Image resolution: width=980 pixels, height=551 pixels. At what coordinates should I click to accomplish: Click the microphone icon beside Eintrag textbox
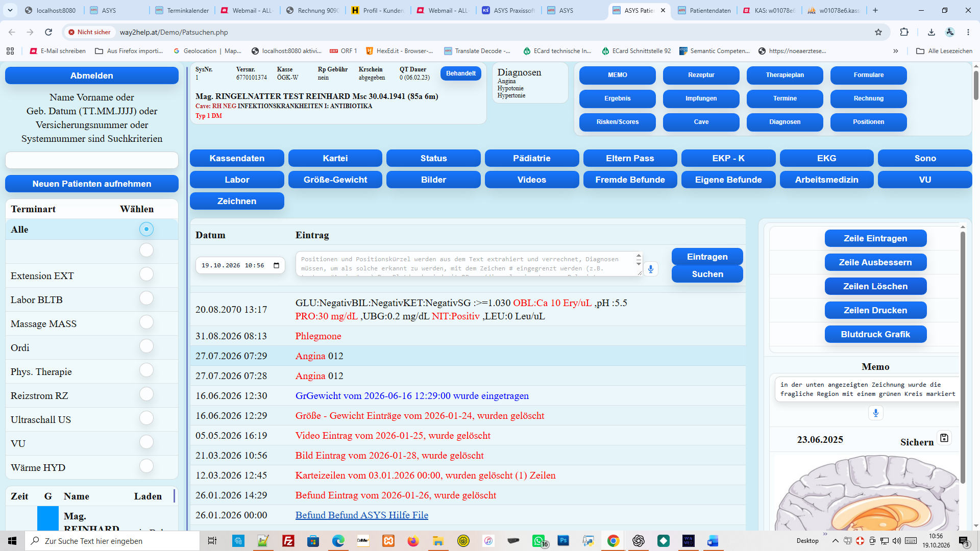click(x=651, y=269)
